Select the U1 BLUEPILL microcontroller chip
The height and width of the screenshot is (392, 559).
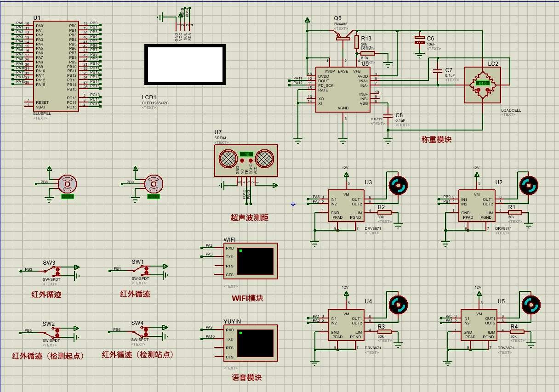click(57, 67)
